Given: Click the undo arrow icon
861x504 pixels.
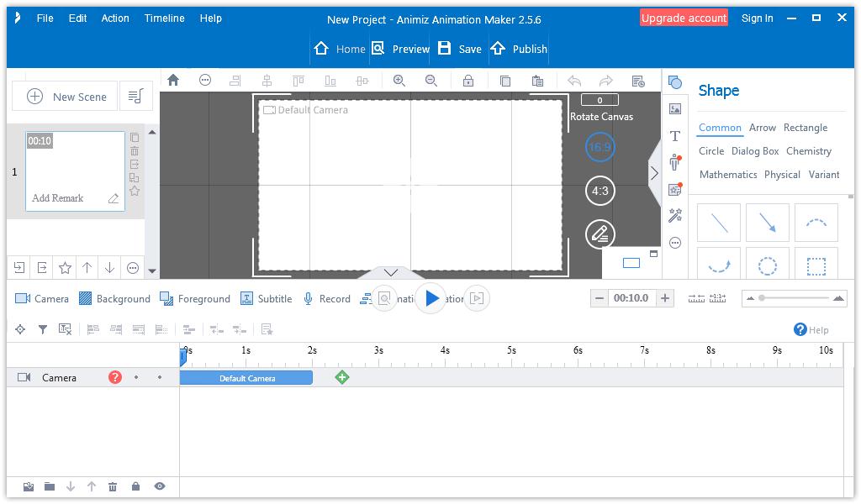Looking at the screenshot, I should coord(574,81).
